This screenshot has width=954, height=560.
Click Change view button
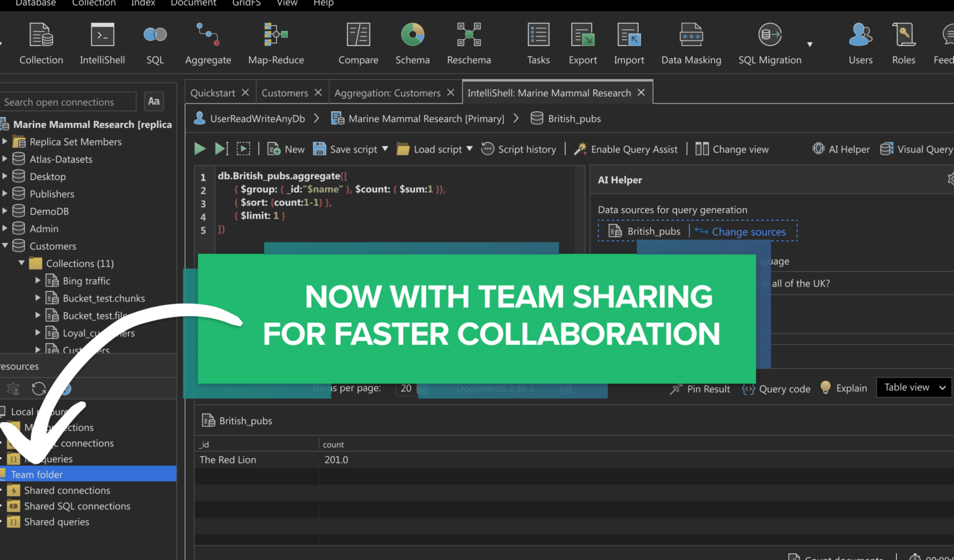tap(732, 149)
